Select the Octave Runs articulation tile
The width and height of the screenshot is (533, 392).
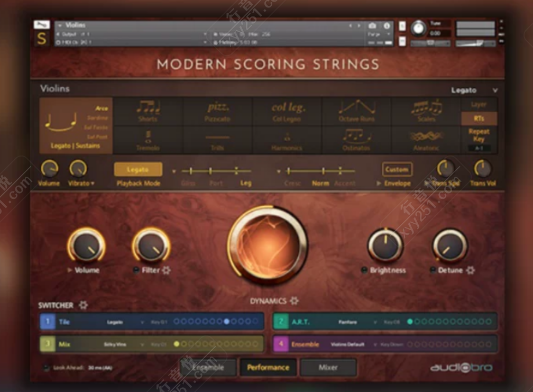pos(356,111)
